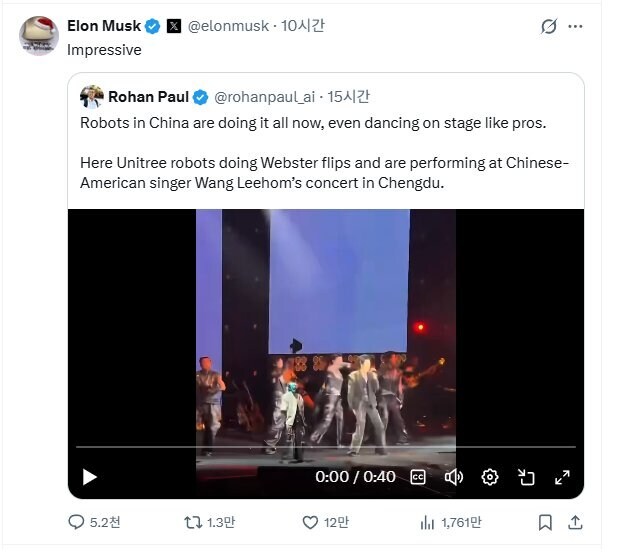Screen dimensions: 620x555
Task: Enable picture-in-picture mode for video
Action: tap(526, 477)
